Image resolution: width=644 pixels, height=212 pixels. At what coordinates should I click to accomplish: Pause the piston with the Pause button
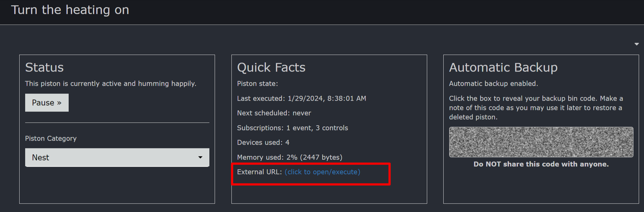pos(47,103)
